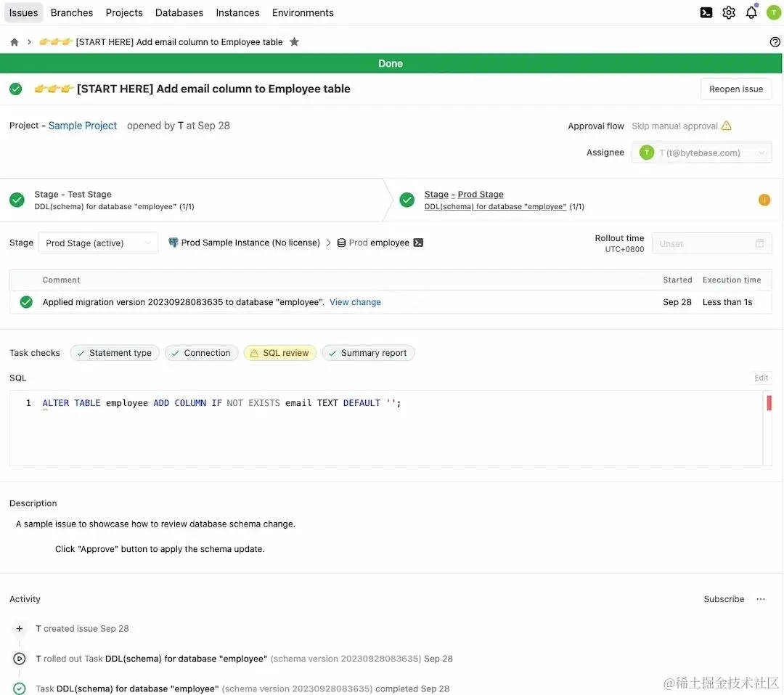Click breadcrumb issue title text

coord(179,42)
